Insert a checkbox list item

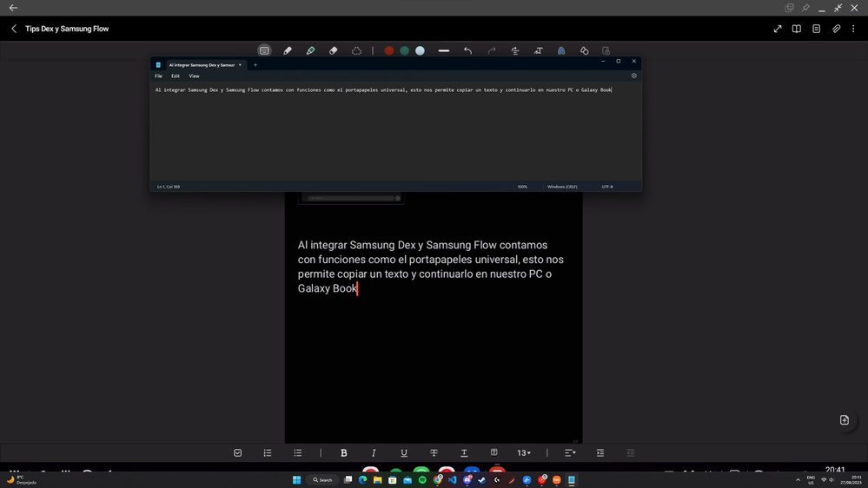237,452
